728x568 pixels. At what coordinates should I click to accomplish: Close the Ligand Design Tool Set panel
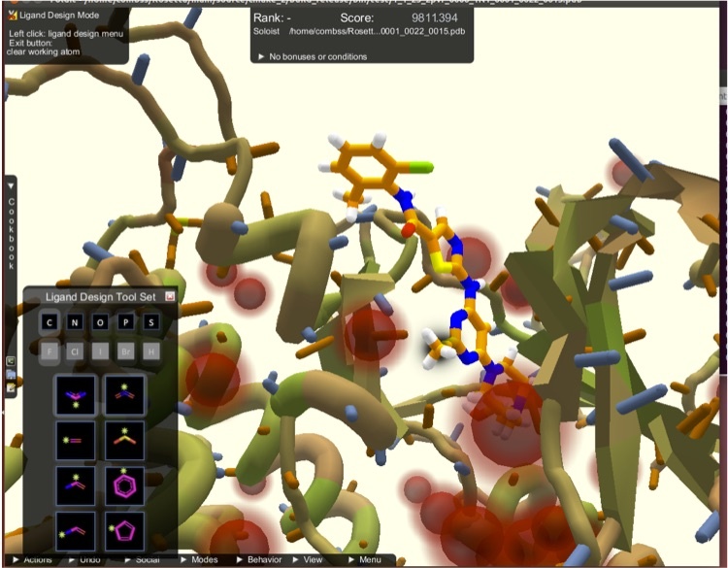pos(170,296)
